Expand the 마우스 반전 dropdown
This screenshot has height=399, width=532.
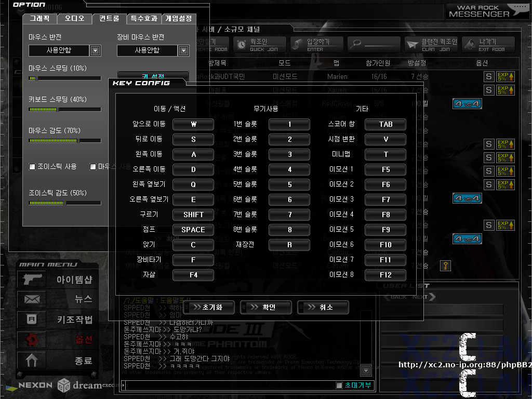pos(95,50)
